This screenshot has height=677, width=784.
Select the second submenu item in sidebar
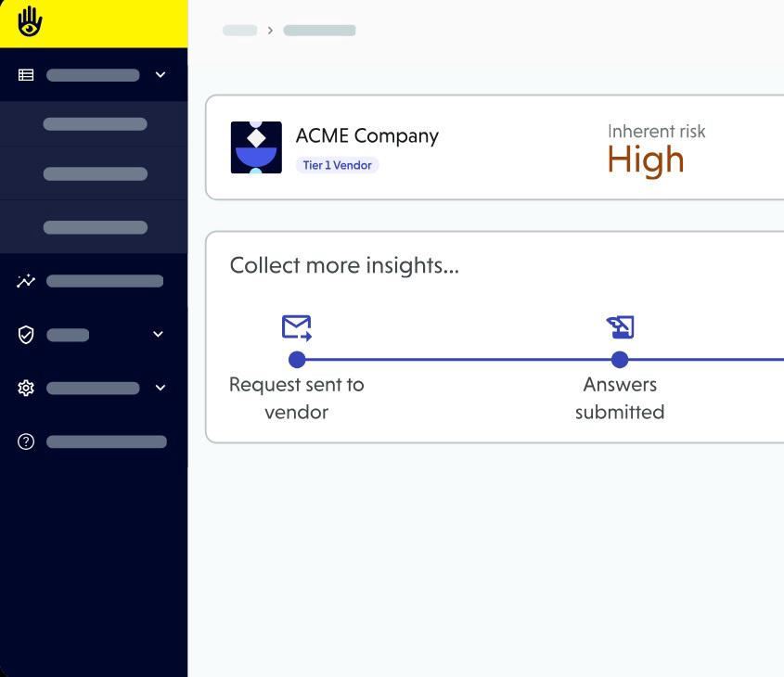(x=95, y=174)
